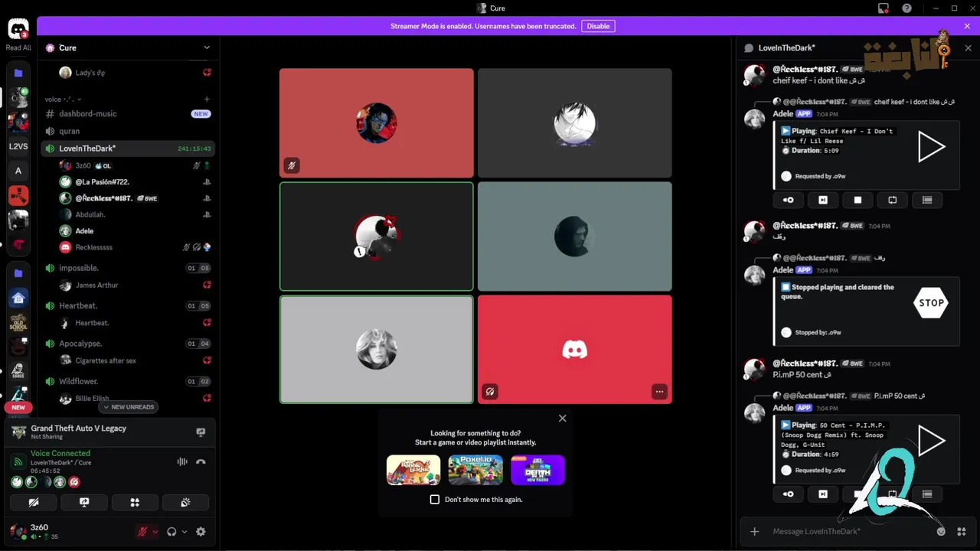Join the Heartbeat. voice channel
Image resolution: width=980 pixels, height=551 pixels.
coord(128,305)
